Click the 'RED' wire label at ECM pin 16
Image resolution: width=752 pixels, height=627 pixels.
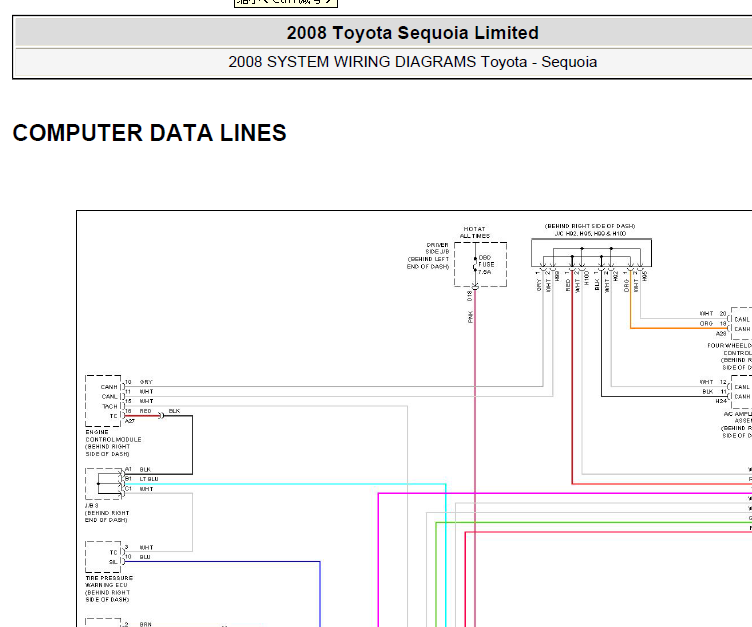(145, 411)
